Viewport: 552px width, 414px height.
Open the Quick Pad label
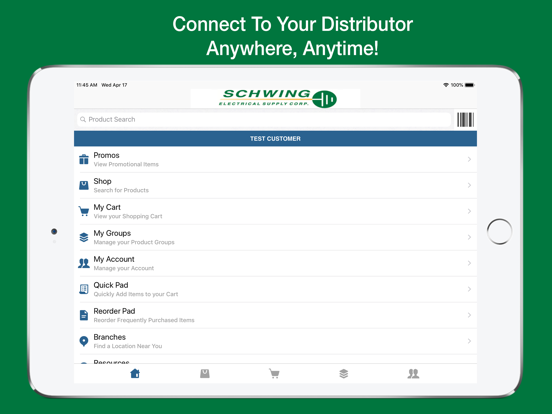tap(111, 285)
